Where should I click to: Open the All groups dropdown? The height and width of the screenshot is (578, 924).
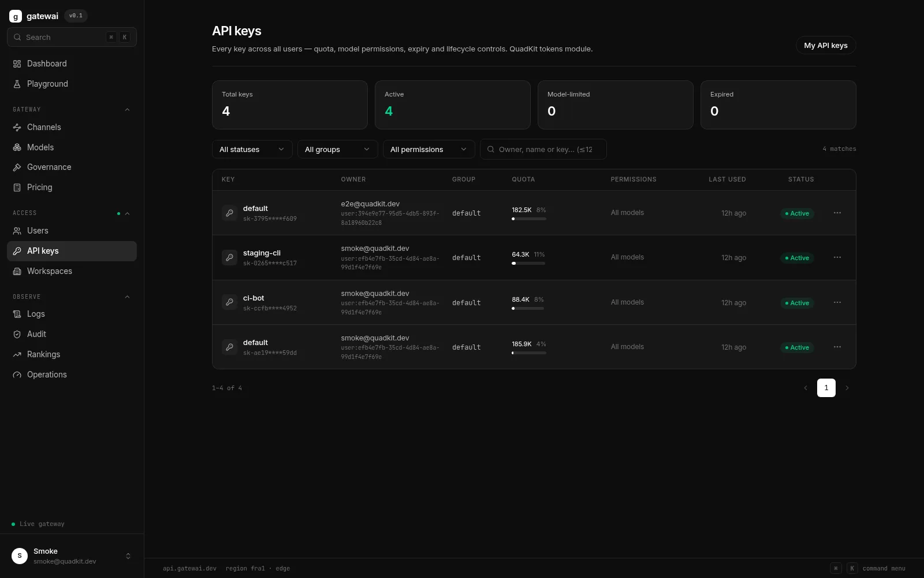coord(338,149)
